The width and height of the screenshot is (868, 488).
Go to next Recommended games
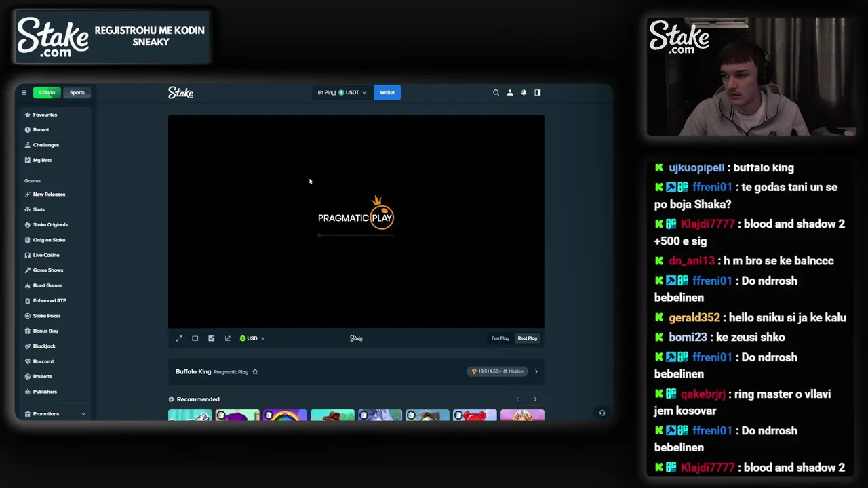click(x=535, y=399)
